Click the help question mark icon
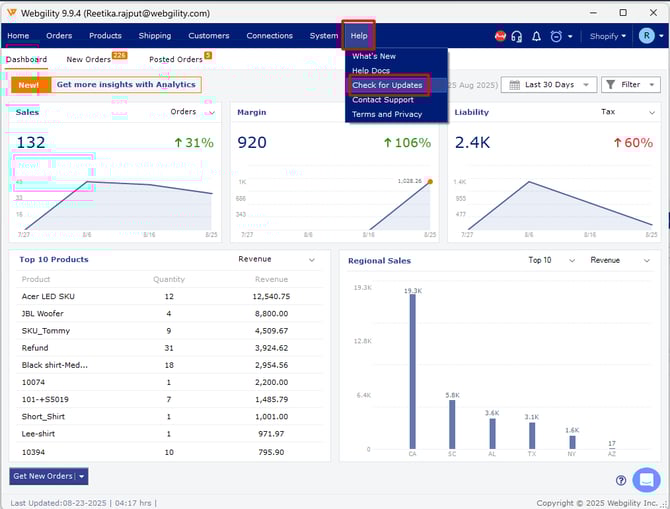 pos(621,480)
